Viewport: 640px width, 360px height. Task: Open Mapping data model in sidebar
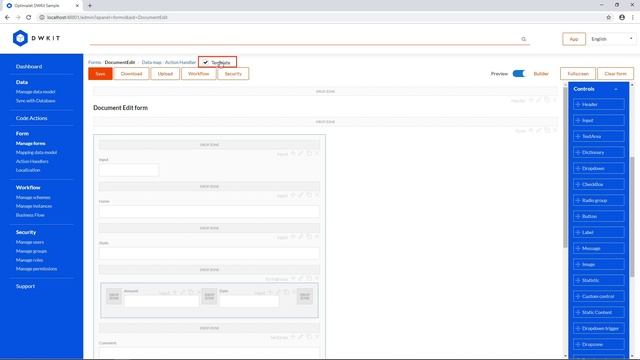[36, 153]
